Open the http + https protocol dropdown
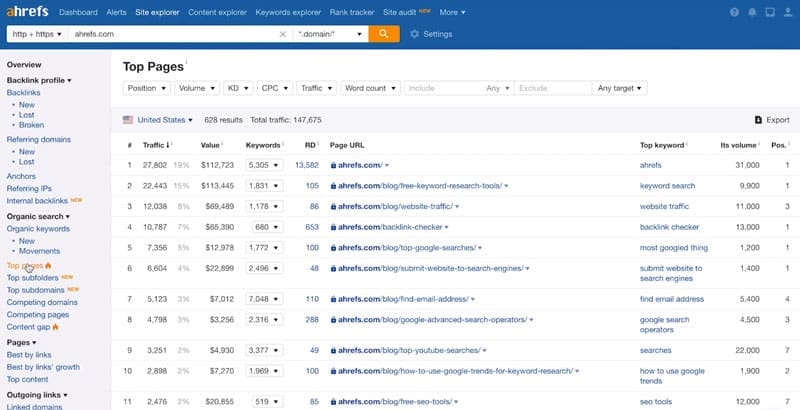Viewport: 800px width, 410px height. 35,34
